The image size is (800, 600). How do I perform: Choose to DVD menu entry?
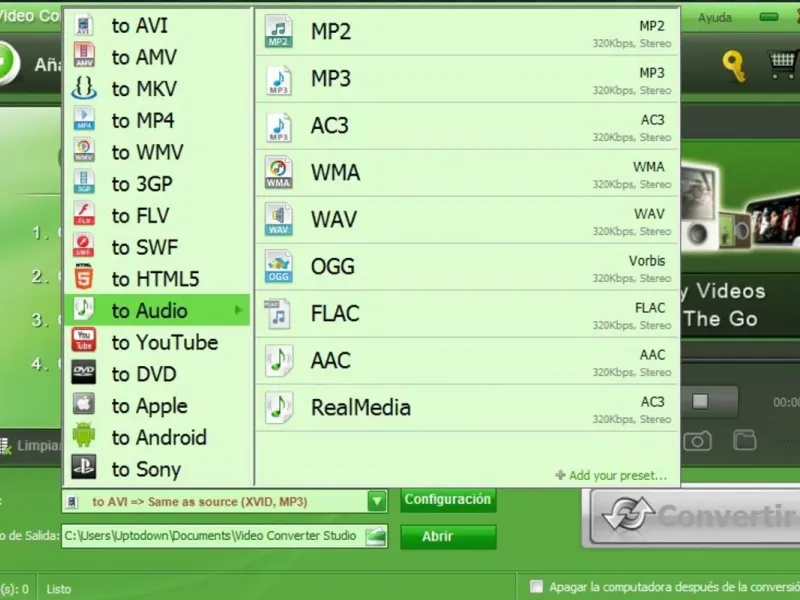tap(158, 373)
